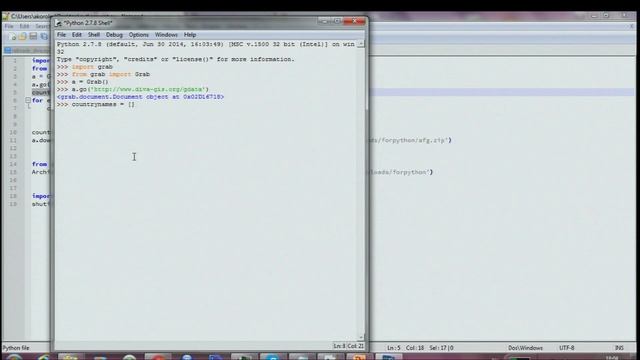
Task: Toggle the INS insert mode indicator
Action: 619,348
